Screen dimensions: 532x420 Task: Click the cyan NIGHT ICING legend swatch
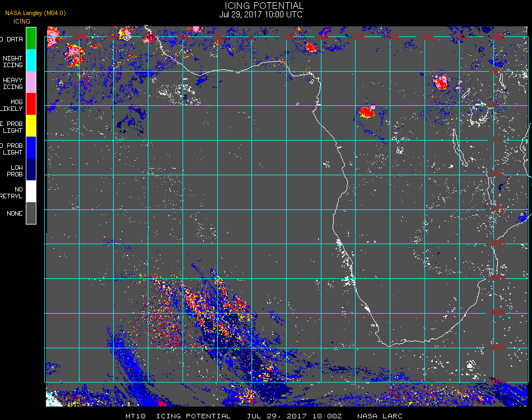(x=31, y=60)
